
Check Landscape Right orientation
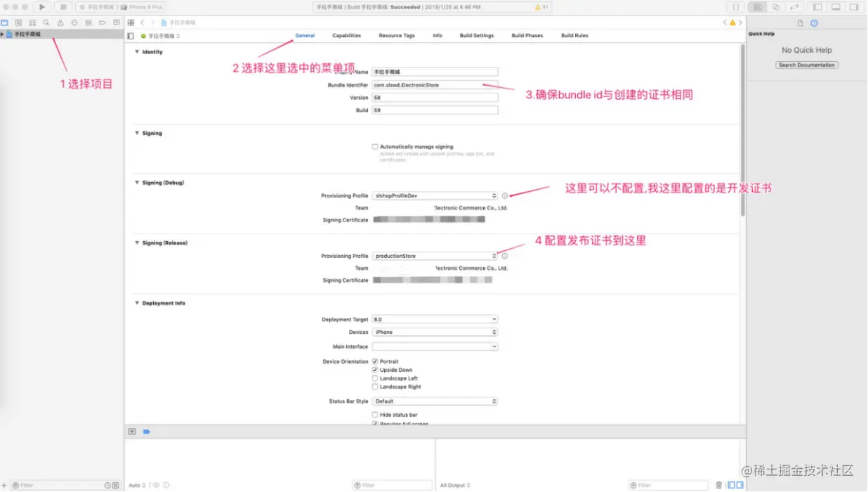[x=375, y=387]
